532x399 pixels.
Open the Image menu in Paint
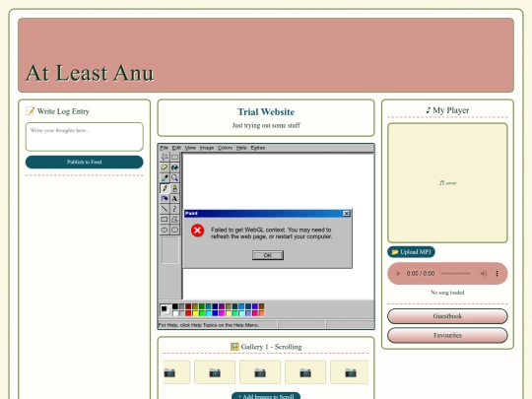pos(207,148)
